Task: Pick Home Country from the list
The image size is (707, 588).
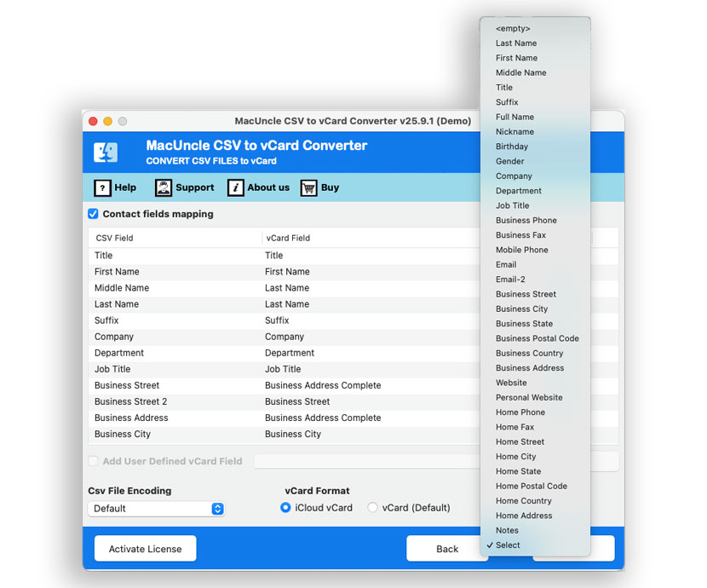Action: [x=535, y=501]
